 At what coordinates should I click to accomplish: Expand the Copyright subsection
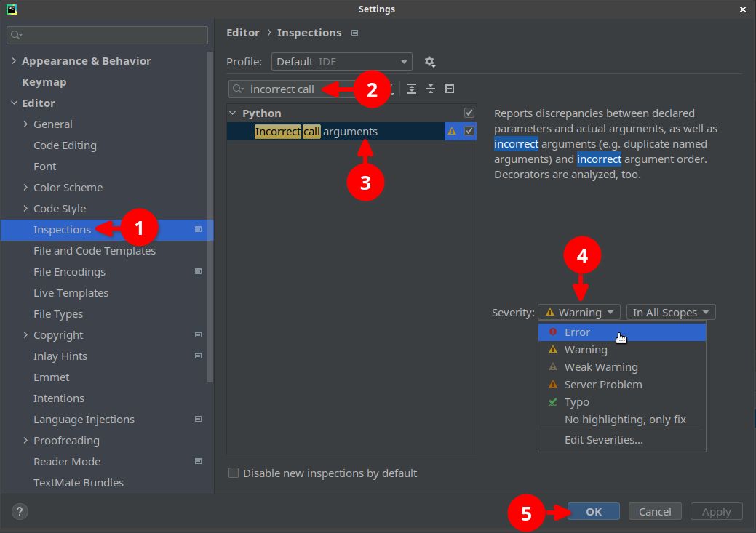coord(25,334)
